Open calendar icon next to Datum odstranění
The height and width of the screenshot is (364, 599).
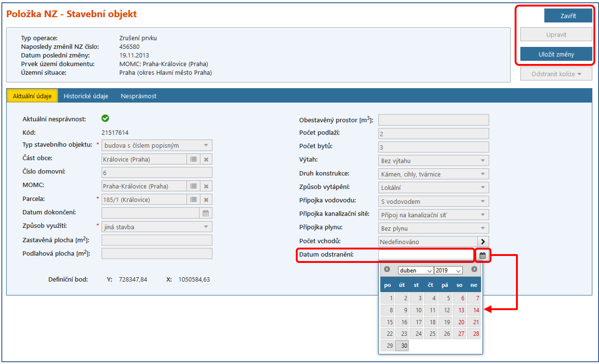[483, 255]
